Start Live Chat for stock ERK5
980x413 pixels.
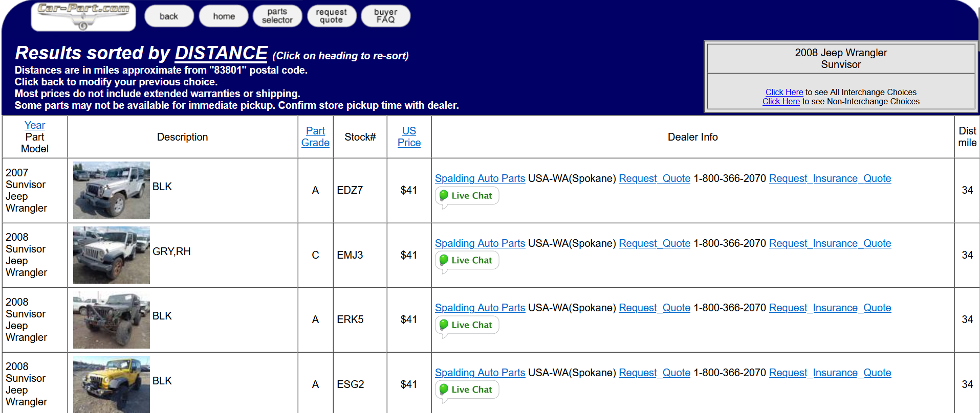tap(467, 325)
